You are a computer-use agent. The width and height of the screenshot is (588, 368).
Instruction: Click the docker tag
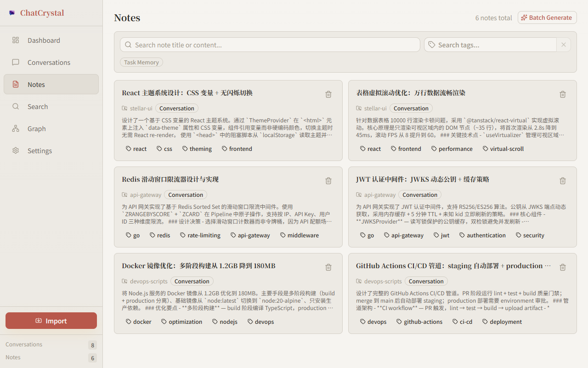(x=139, y=322)
